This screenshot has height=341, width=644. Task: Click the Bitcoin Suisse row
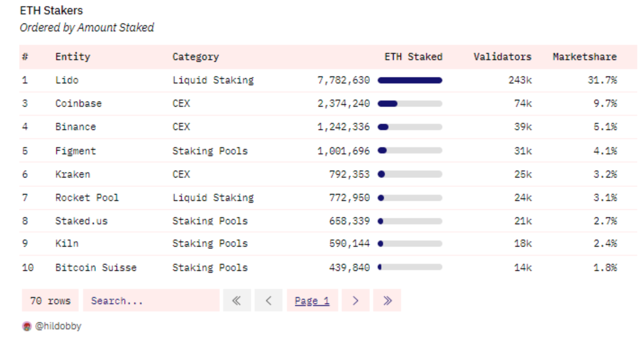96,267
